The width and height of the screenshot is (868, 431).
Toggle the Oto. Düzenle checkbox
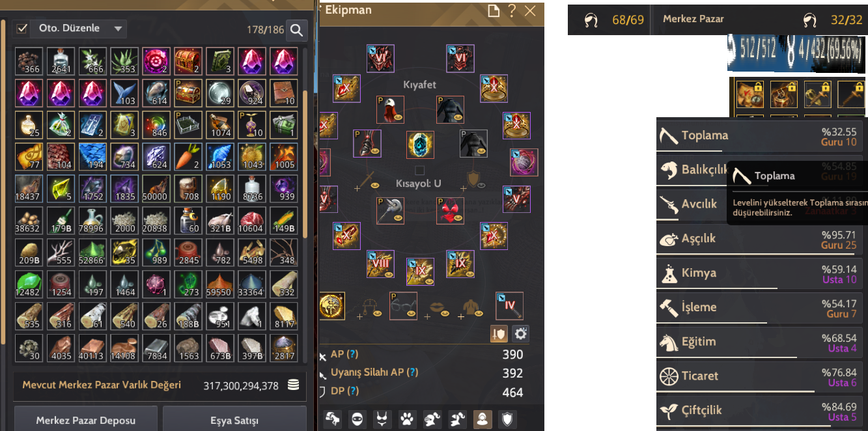point(22,29)
